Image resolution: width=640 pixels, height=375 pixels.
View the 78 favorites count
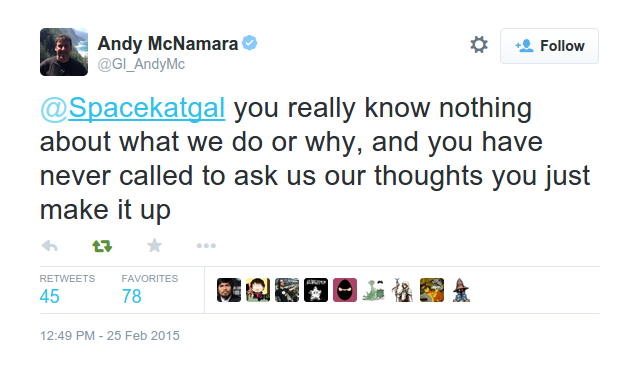tap(131, 296)
